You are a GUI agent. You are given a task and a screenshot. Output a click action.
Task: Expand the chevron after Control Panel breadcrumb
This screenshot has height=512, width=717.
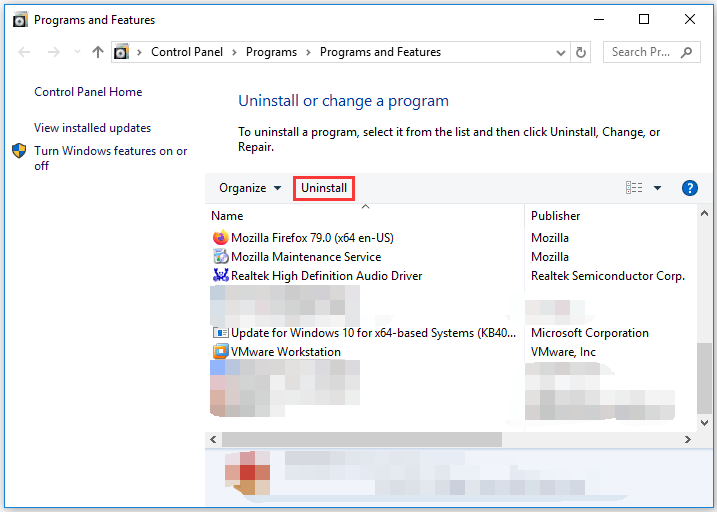(235, 53)
